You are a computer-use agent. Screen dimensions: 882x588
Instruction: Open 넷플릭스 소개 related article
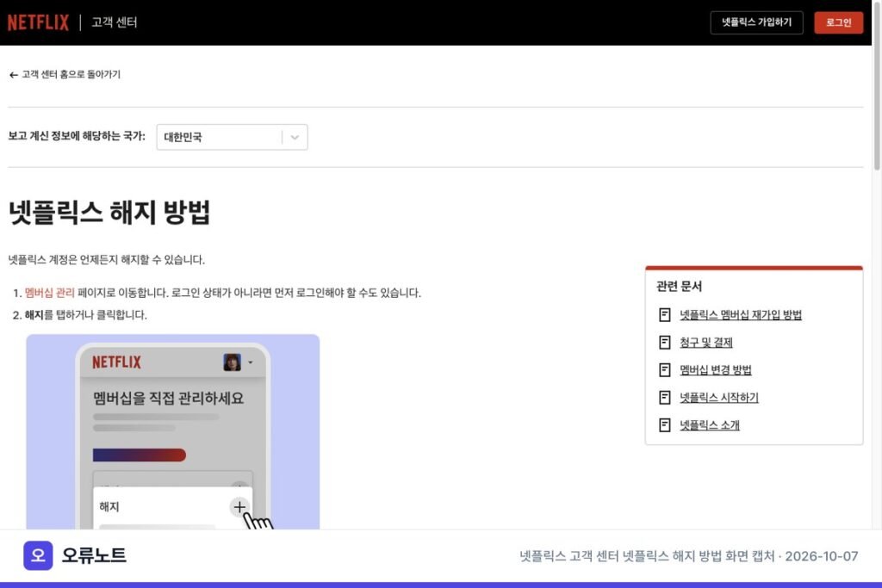[710, 425]
